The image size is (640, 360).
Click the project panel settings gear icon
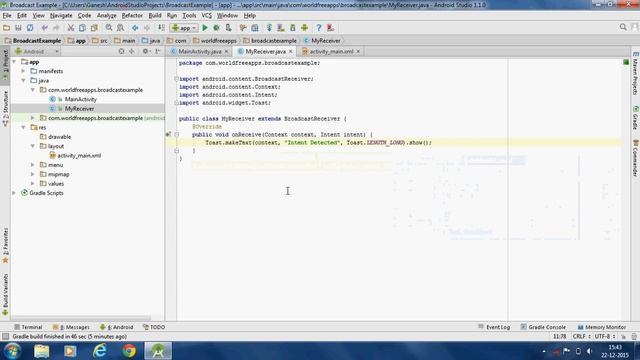145,51
